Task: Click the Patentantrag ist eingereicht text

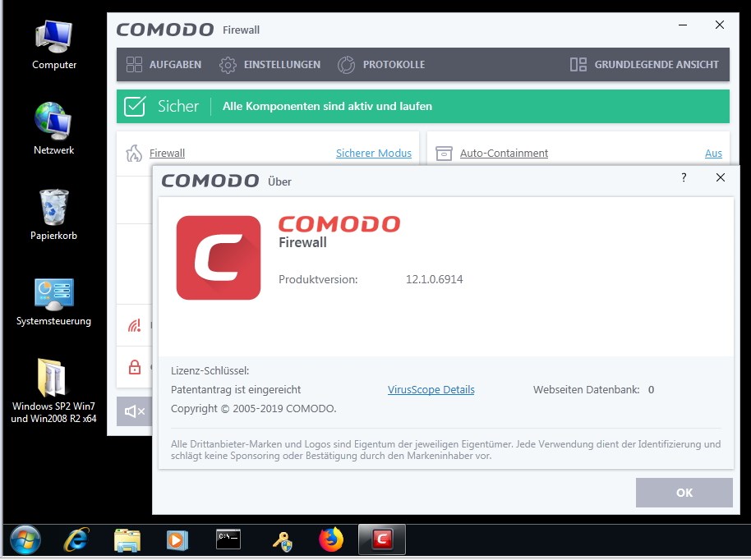Action: click(236, 389)
